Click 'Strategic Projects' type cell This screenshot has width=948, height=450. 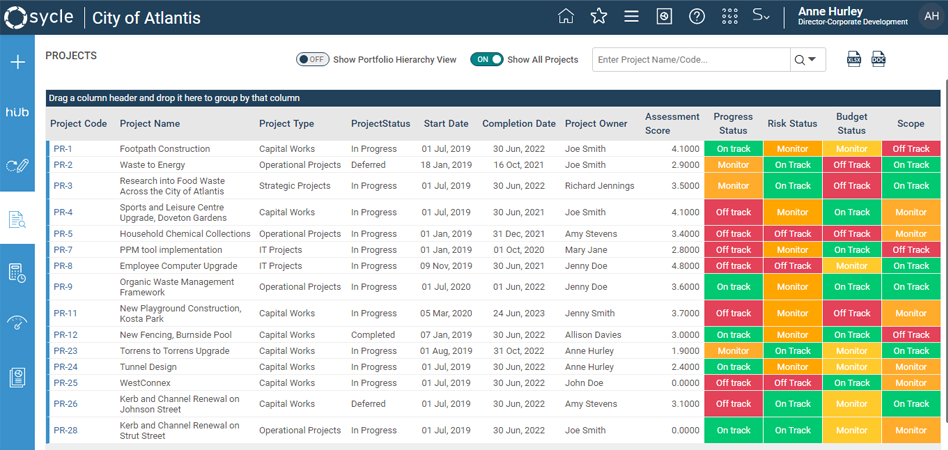[x=295, y=186]
